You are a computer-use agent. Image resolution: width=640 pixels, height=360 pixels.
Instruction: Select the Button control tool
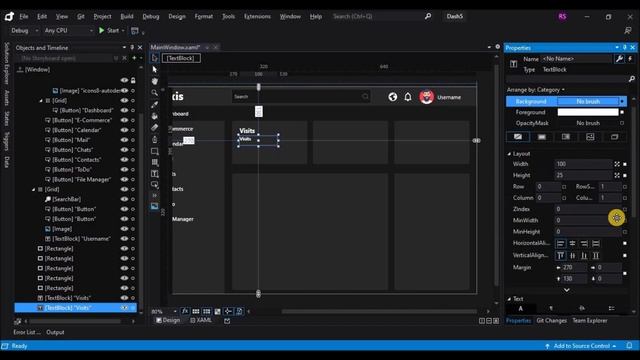(155, 185)
